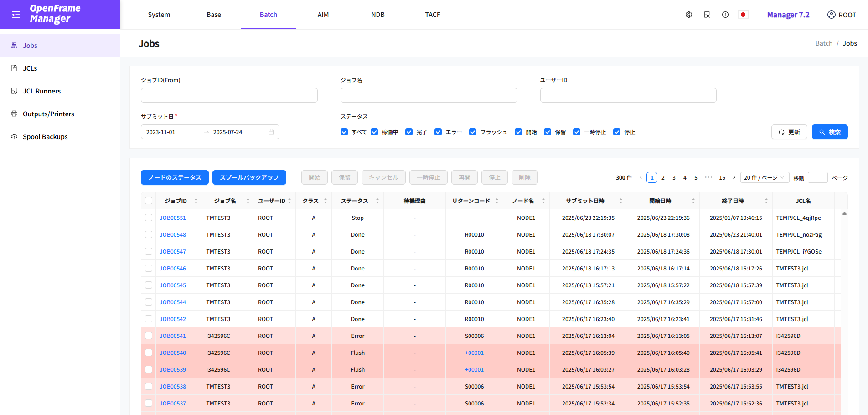Switch to the AIM tab
This screenshot has width=868, height=415.
[323, 14]
